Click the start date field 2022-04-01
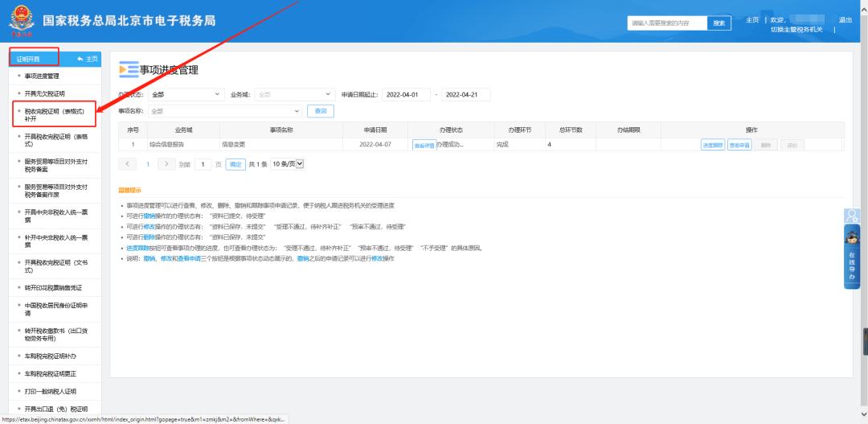The width and height of the screenshot is (868, 424). point(407,95)
